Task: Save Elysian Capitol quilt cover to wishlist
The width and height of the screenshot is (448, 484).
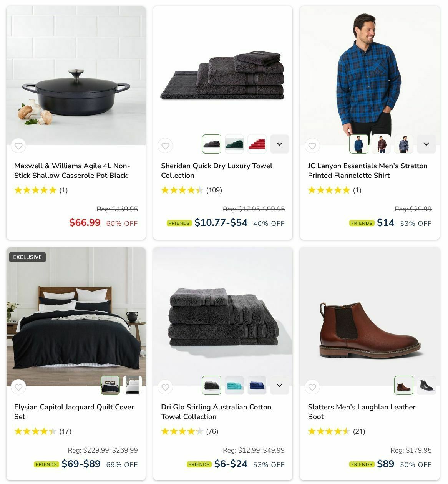Action: coord(18,387)
